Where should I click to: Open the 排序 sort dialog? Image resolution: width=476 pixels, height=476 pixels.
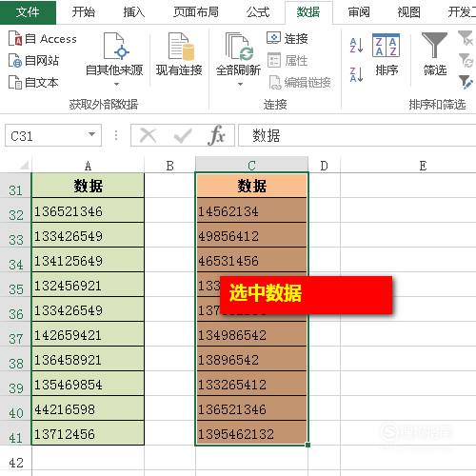coord(387,54)
